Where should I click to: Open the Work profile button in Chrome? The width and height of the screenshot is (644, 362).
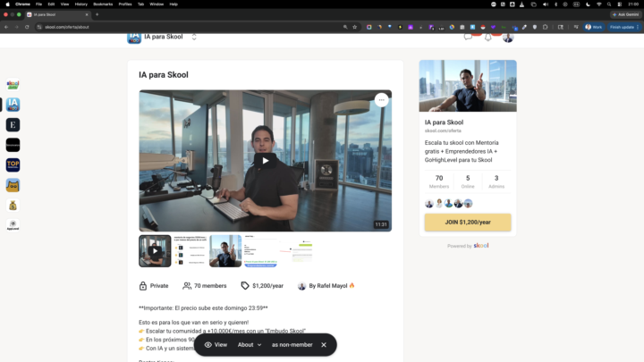pos(594,27)
